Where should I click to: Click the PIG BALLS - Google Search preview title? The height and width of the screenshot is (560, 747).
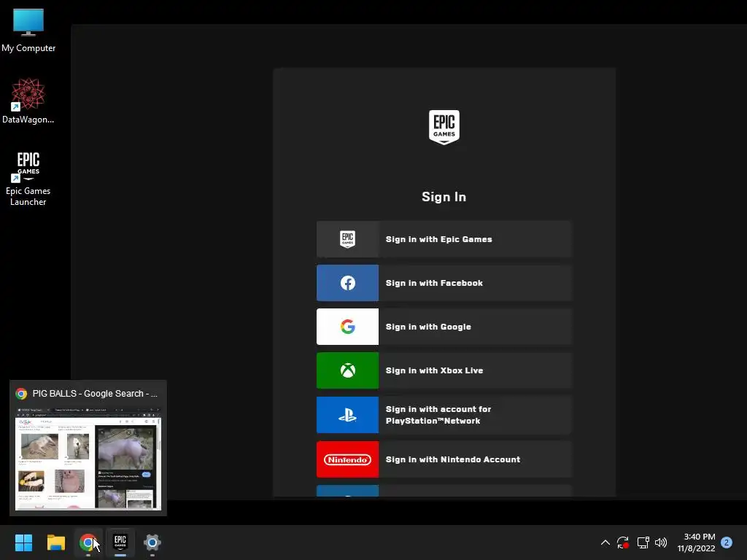95,394
